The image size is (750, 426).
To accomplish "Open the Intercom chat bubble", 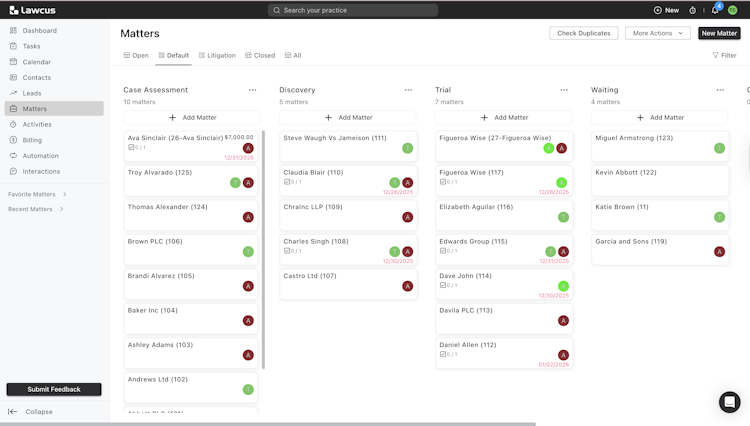I will coord(729,401).
